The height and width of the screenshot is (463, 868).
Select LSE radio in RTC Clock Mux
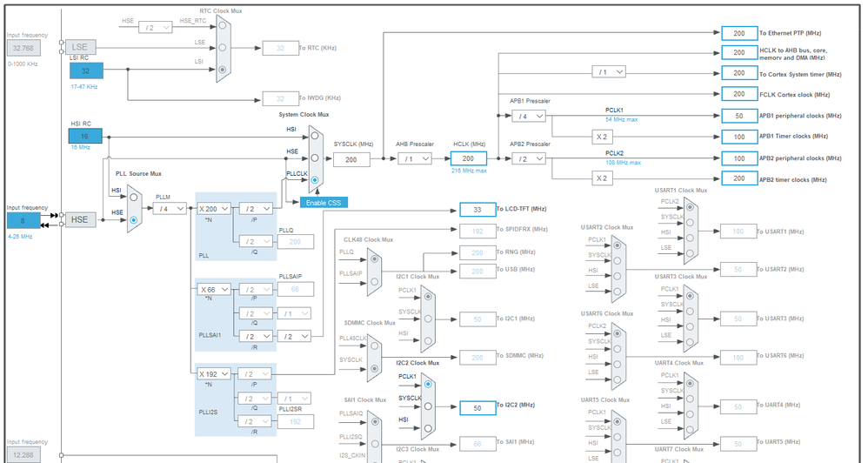[223, 48]
